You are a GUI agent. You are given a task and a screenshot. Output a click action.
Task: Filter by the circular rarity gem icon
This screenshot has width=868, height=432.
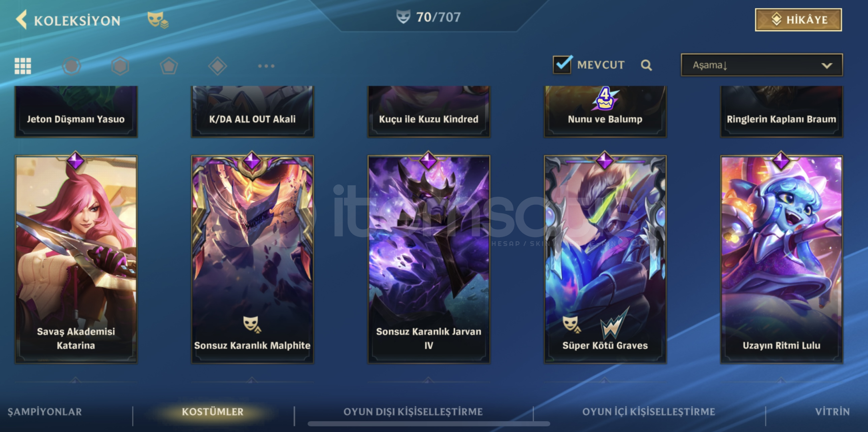(x=72, y=66)
